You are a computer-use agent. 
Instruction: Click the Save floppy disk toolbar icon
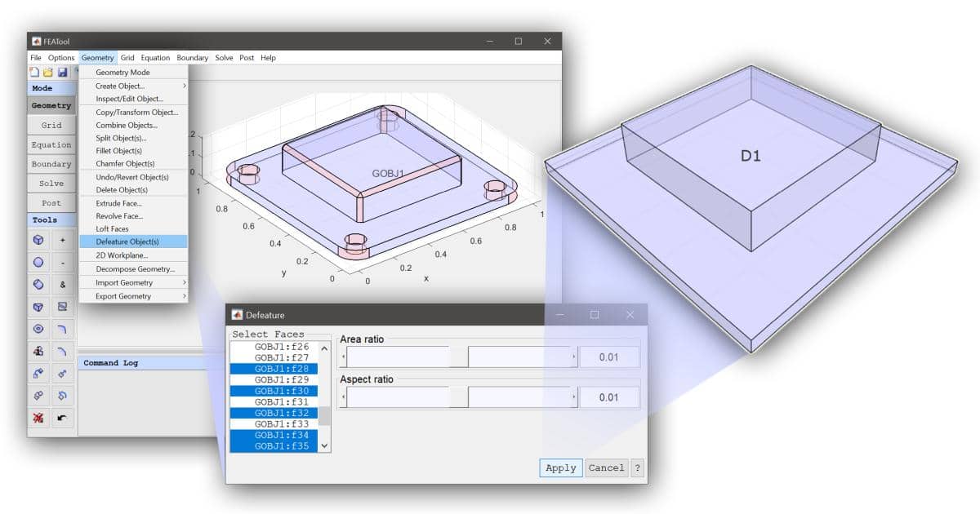point(62,73)
